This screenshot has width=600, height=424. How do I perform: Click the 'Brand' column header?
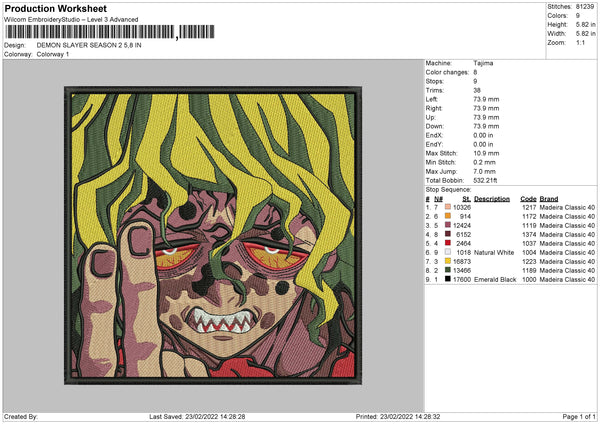pyautogui.click(x=549, y=199)
